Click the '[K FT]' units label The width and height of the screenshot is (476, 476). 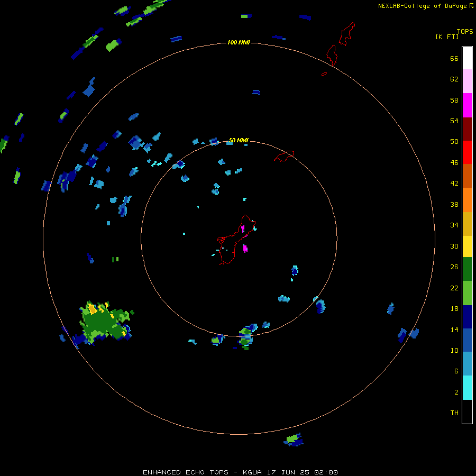tap(447, 37)
